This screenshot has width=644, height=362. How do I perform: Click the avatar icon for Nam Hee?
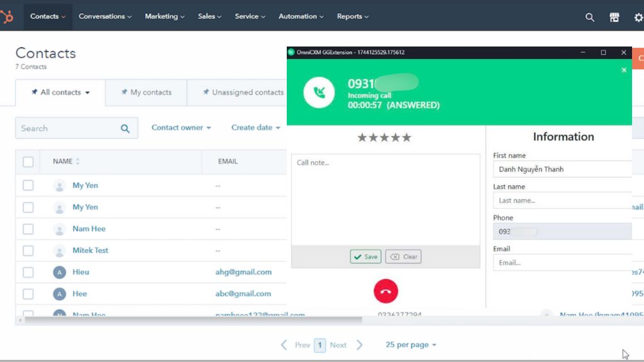pyautogui.click(x=60, y=229)
